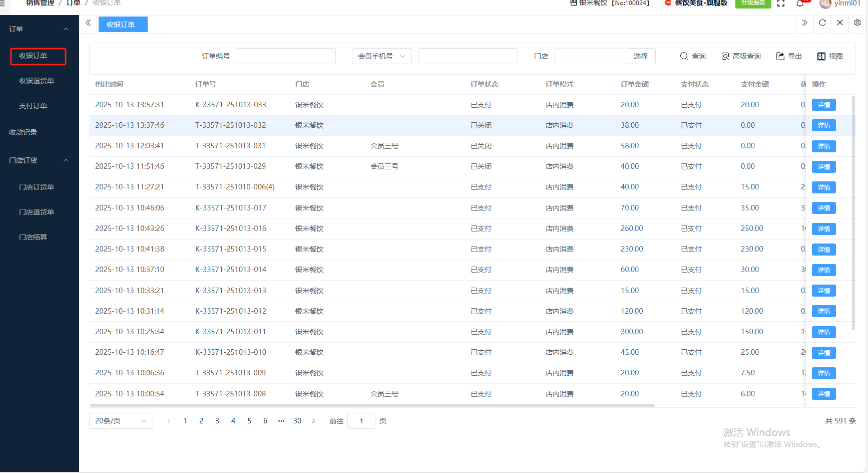The width and height of the screenshot is (868, 473).
Task: Collapse the 门店订货 sidebar group
Action: point(66,160)
